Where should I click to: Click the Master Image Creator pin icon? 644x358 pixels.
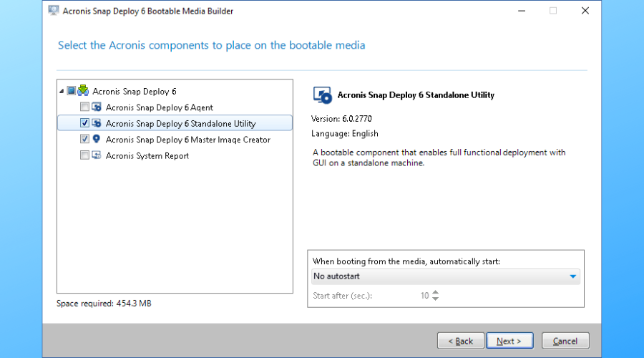pos(97,139)
